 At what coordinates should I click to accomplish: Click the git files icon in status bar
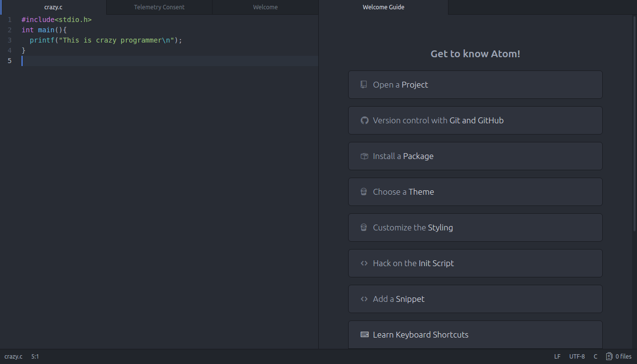[609, 357]
